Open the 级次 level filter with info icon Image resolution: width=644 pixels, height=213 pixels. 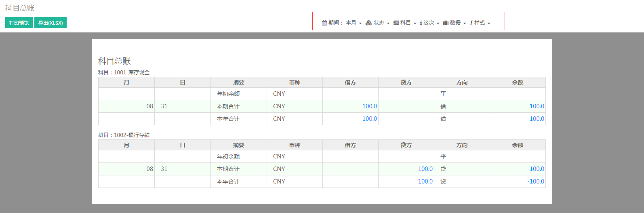click(429, 23)
